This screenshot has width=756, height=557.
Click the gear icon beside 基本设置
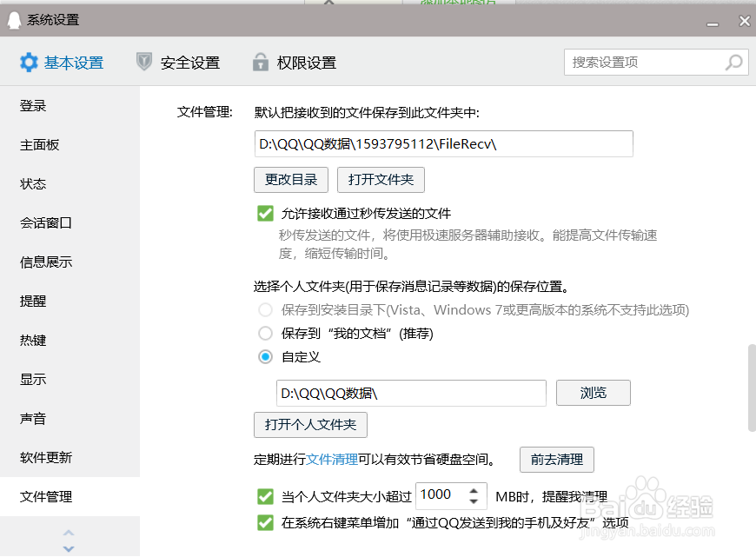29,63
